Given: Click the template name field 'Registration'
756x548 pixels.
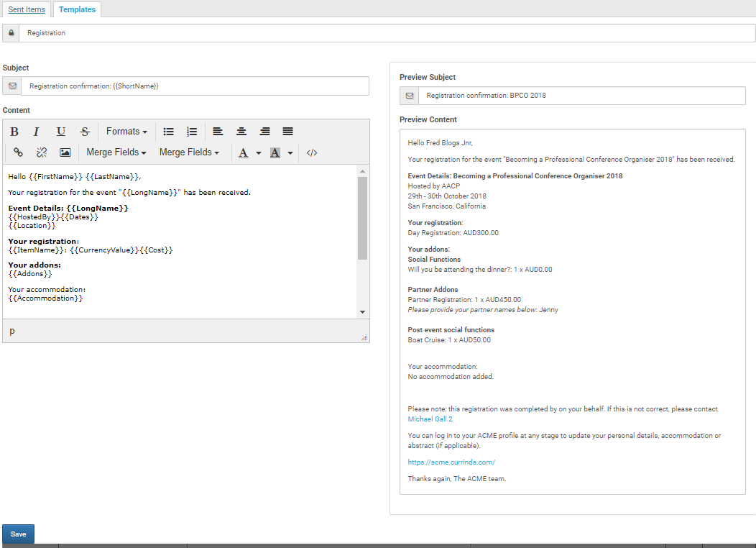Looking at the screenshot, I should 387,33.
